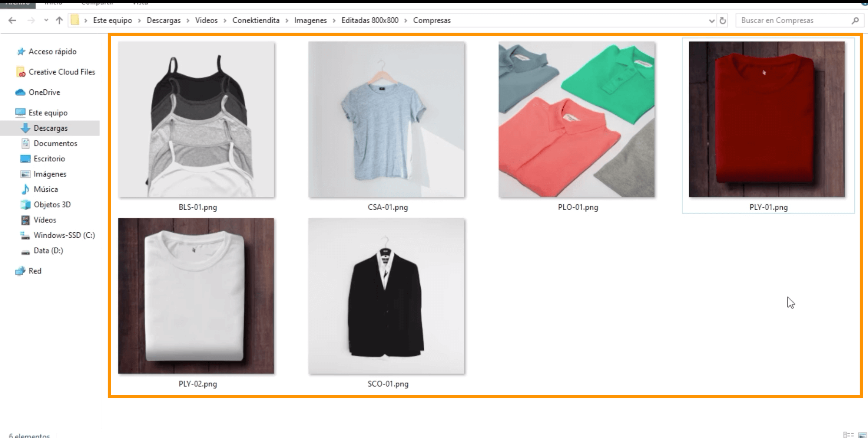The width and height of the screenshot is (868, 438).
Task: Expand the address bar history dropdown
Action: [711, 21]
